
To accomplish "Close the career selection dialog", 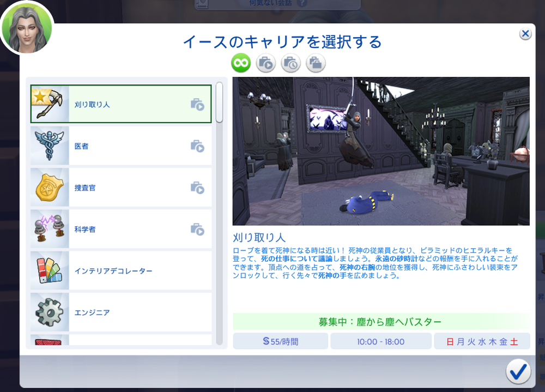I will coord(525,34).
